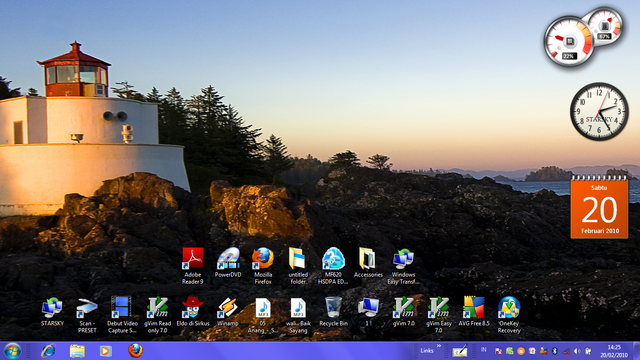
Task: Open the MF620 HSDPA modem shortcut
Action: (333, 265)
